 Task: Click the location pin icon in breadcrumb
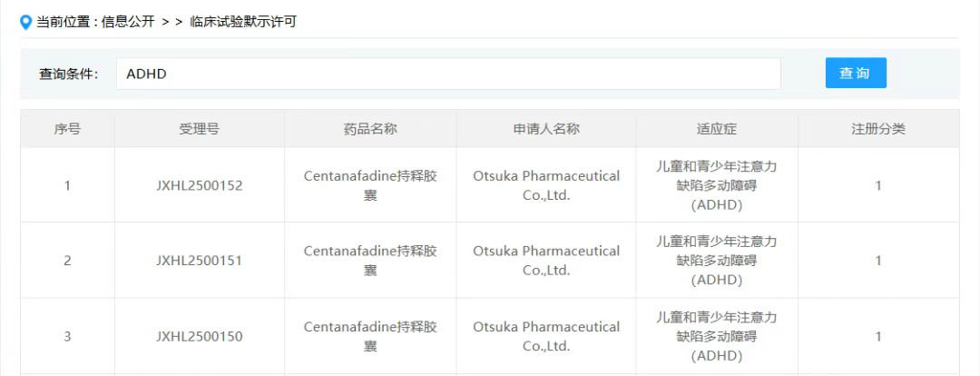coord(25,22)
